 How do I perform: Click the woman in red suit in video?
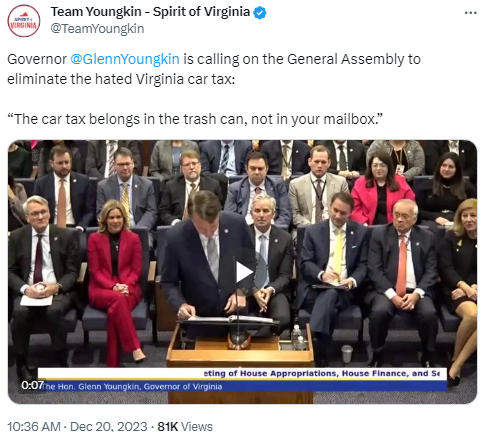click(x=115, y=277)
